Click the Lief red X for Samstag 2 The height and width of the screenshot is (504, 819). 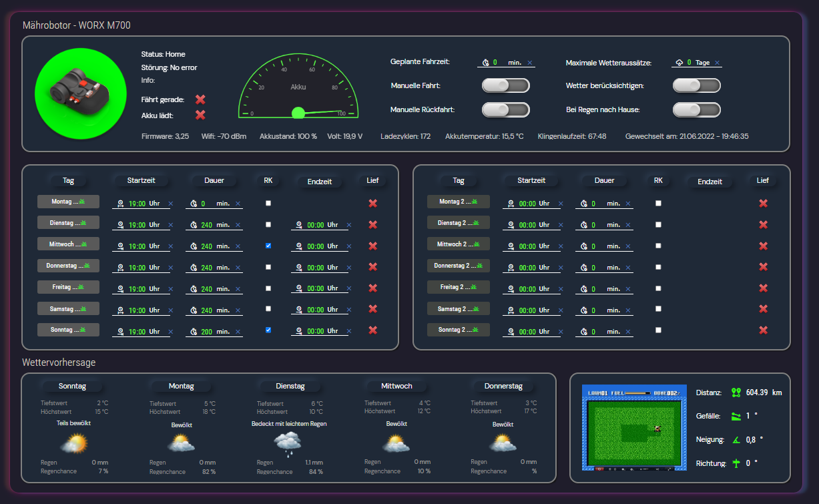click(x=763, y=309)
